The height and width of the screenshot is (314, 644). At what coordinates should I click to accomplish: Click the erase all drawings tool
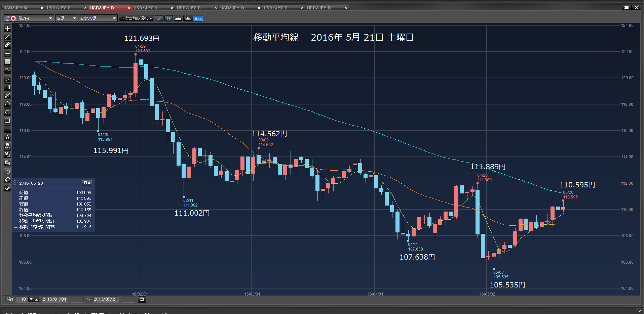[x=7, y=188]
